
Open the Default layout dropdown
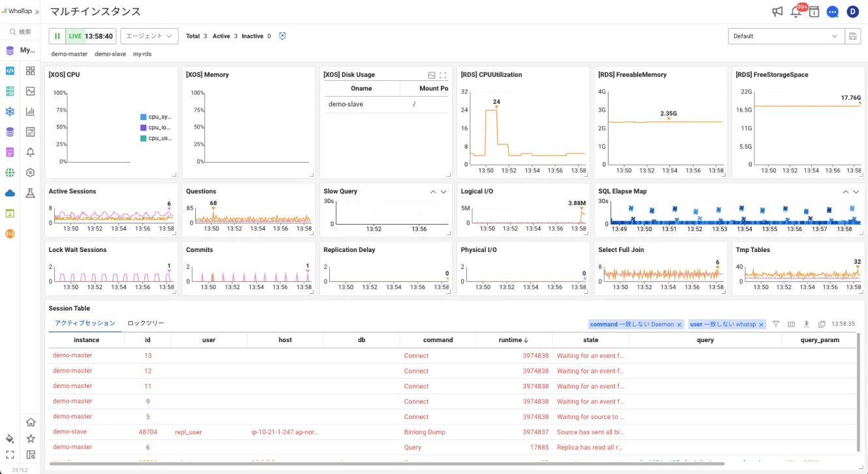(786, 37)
